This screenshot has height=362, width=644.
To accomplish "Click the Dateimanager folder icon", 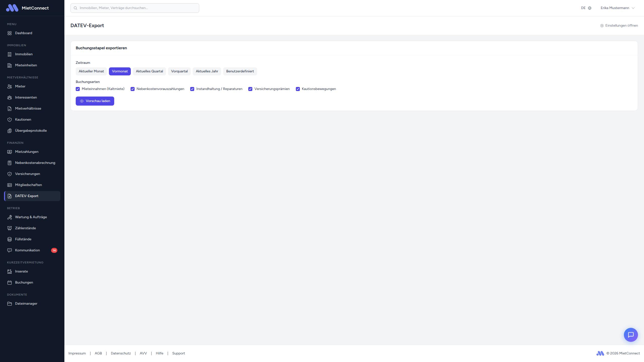I will point(10,303).
